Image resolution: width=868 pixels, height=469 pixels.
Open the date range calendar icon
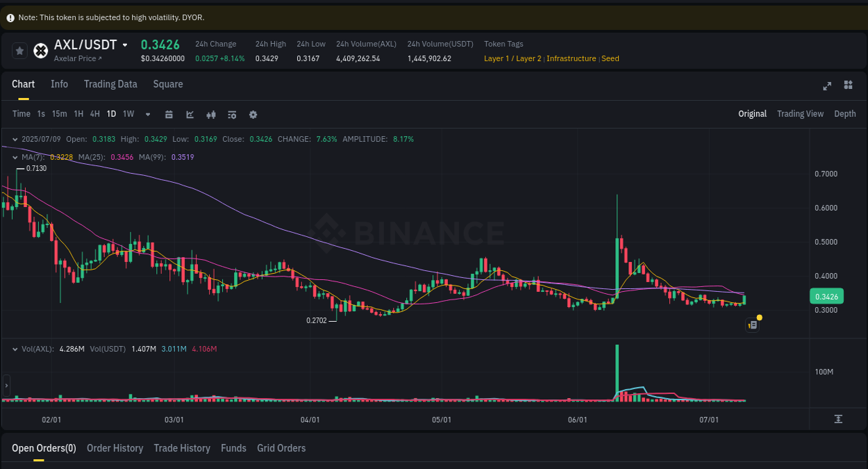(x=169, y=114)
